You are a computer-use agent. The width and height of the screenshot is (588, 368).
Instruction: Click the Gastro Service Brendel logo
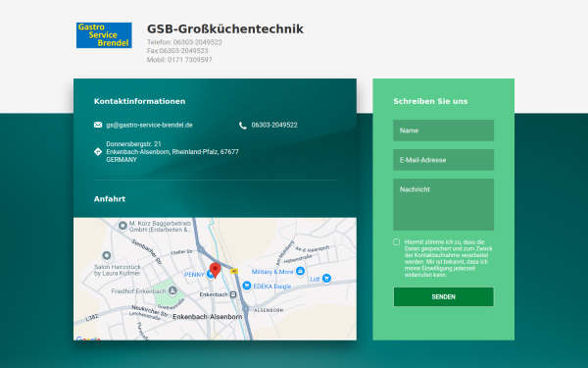[x=104, y=35]
